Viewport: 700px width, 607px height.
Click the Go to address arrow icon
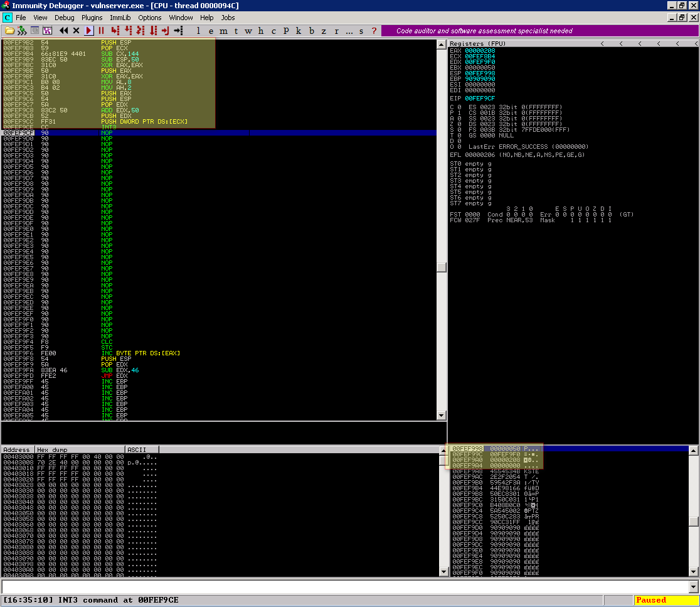[179, 31]
